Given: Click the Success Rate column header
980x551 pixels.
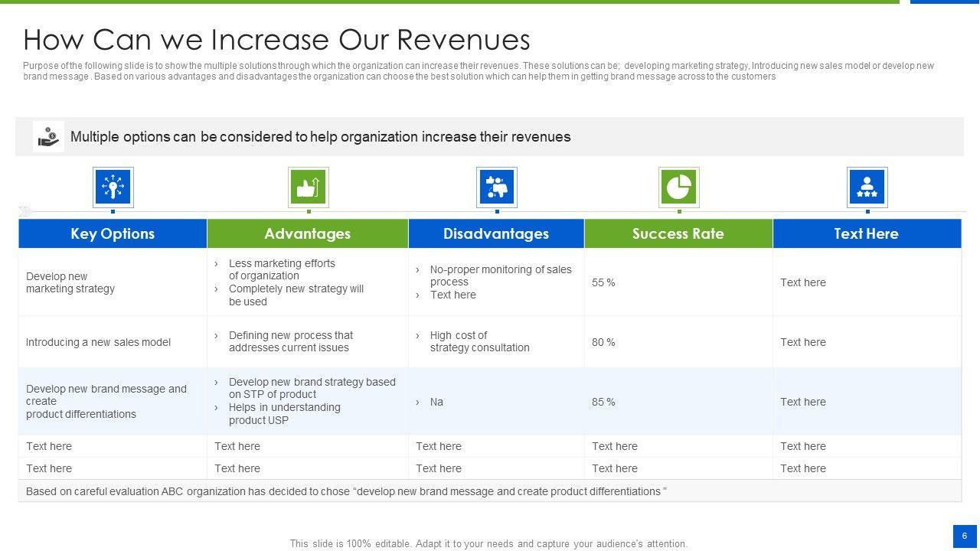Looking at the screenshot, I should [678, 233].
